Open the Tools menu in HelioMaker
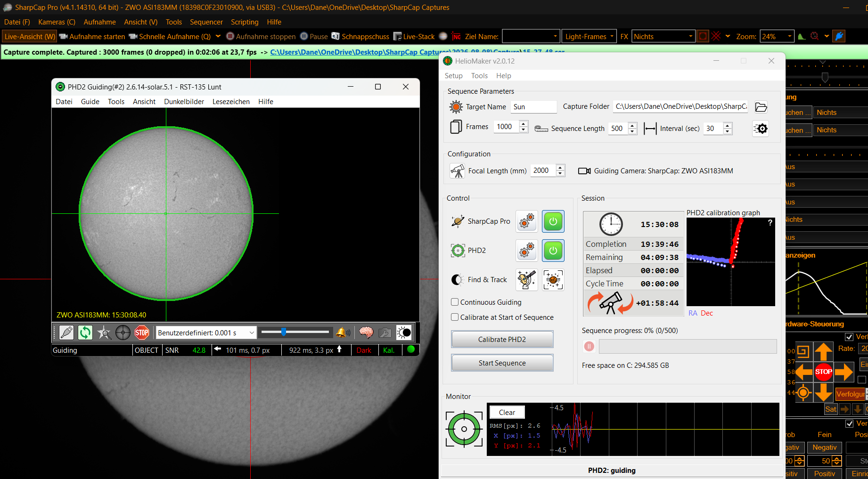This screenshot has height=479, width=868. 479,76
